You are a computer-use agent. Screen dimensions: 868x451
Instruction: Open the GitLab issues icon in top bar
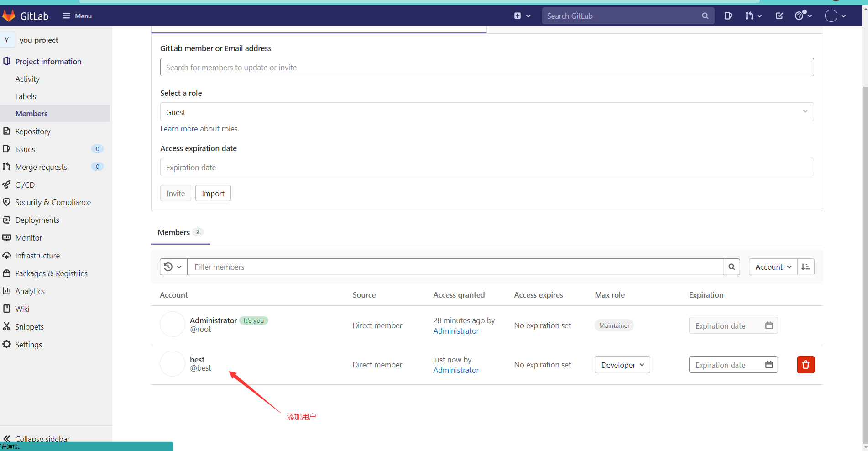(x=728, y=16)
